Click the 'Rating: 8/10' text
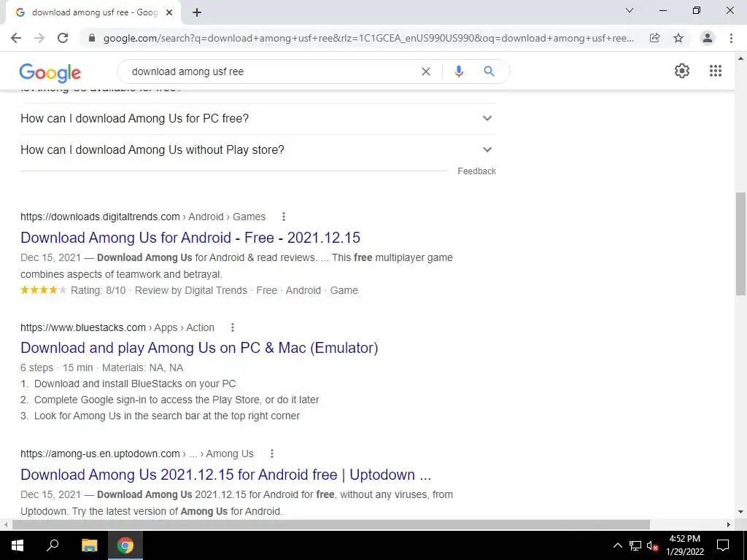The height and width of the screenshot is (560, 747). pyautogui.click(x=98, y=290)
